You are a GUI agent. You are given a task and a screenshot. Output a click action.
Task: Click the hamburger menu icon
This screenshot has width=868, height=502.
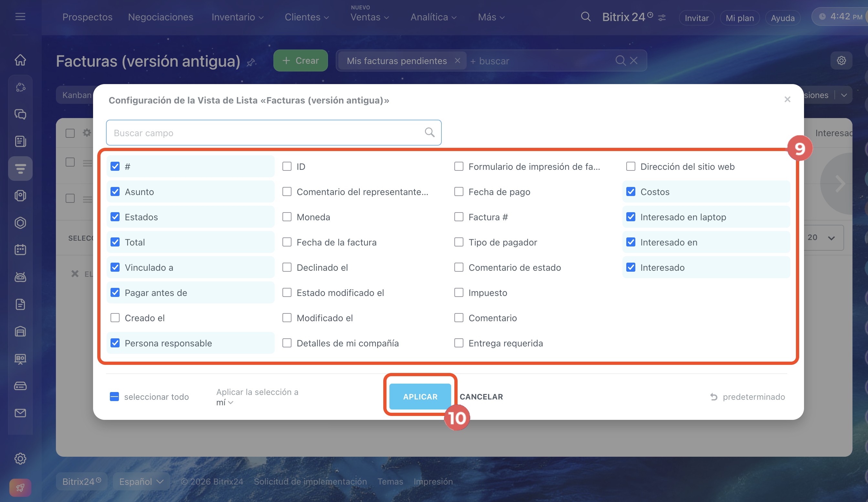20,16
